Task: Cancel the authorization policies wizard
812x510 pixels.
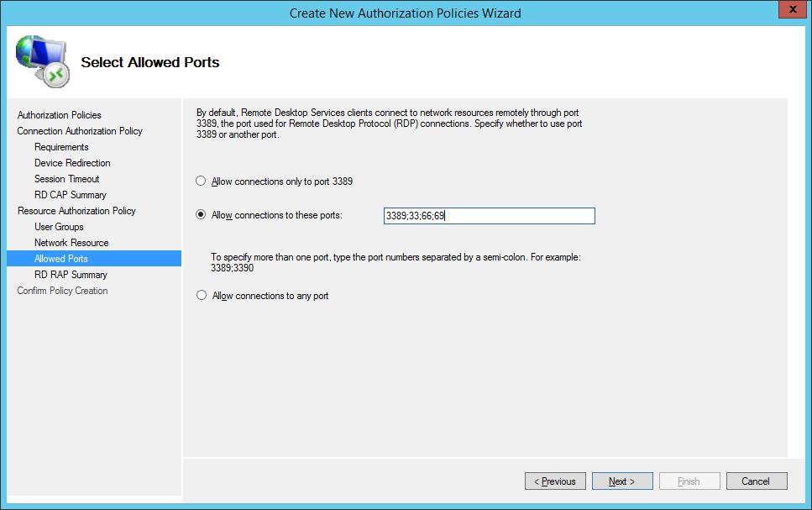Action: tap(755, 481)
